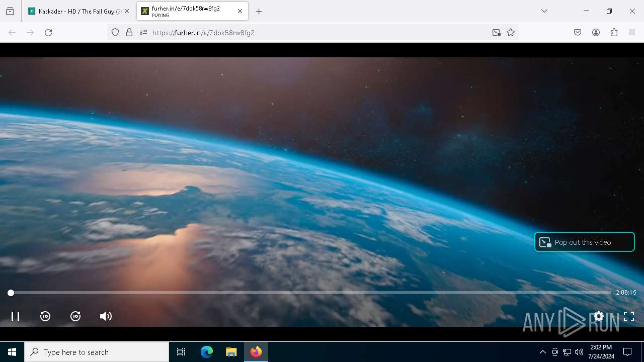Skip forward 10 seconds in video
This screenshot has height=362, width=644.
75,316
